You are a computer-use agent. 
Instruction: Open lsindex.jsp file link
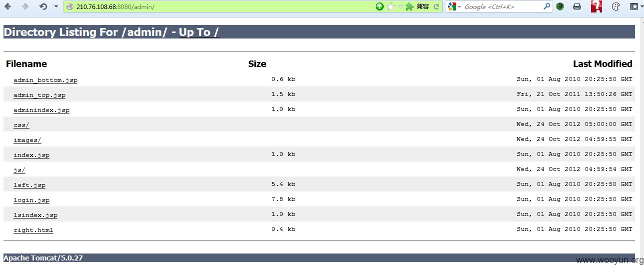coord(35,215)
